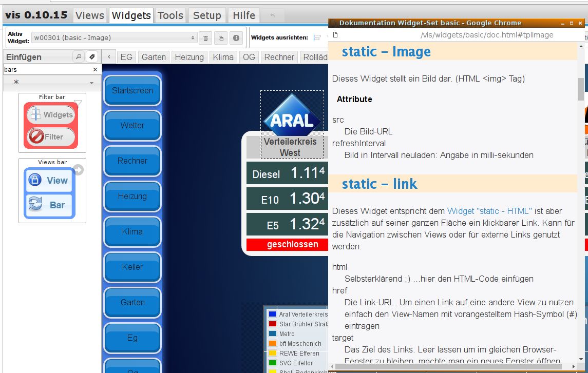Delete the active widget with trash icon

[205, 38]
